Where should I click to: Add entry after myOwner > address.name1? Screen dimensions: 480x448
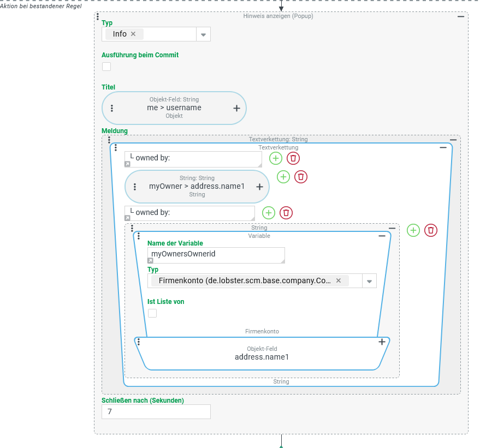283,177
